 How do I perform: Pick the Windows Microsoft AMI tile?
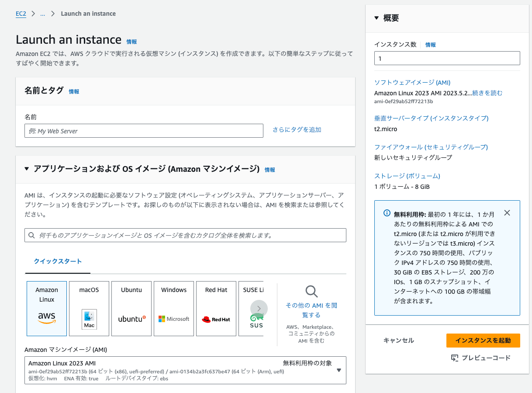pos(174,309)
